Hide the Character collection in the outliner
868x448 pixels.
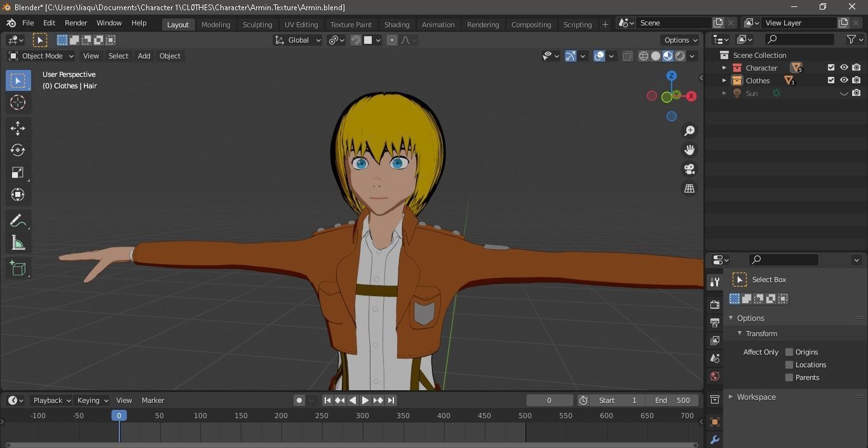pyautogui.click(x=844, y=67)
